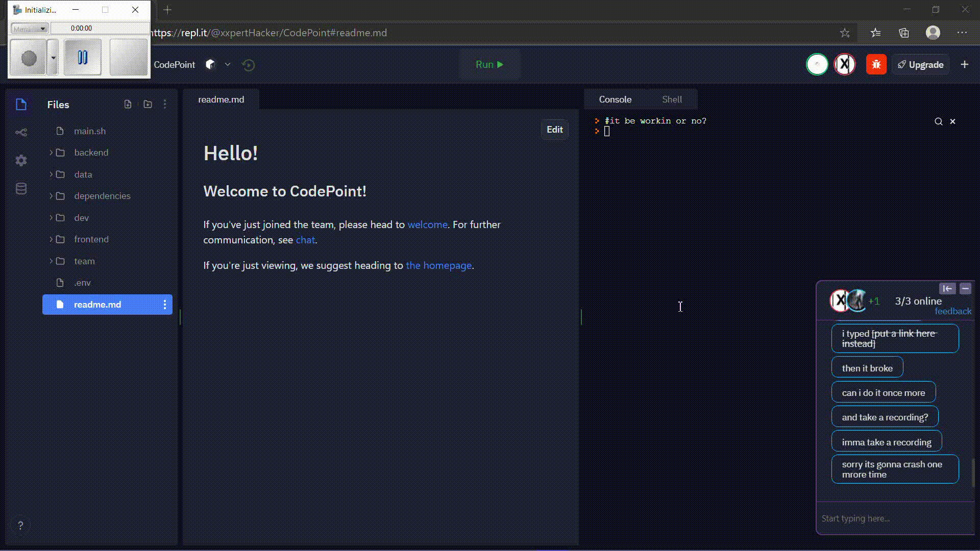Click the 'then it broke' chat message
The height and width of the screenshot is (551, 980).
pos(867,368)
